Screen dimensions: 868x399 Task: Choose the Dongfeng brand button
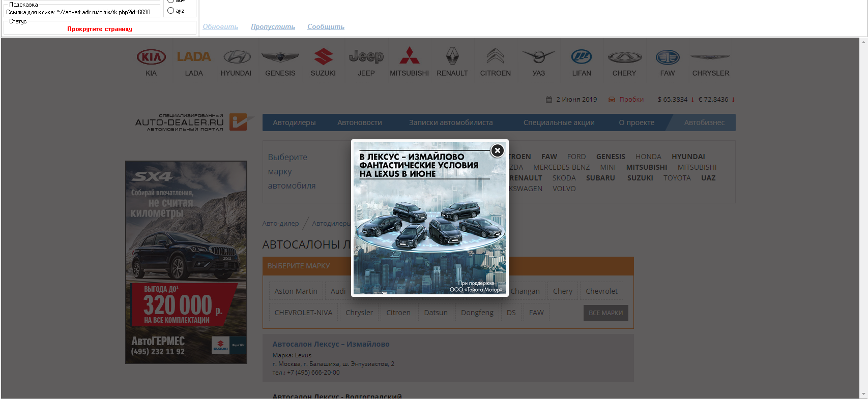pyautogui.click(x=477, y=313)
